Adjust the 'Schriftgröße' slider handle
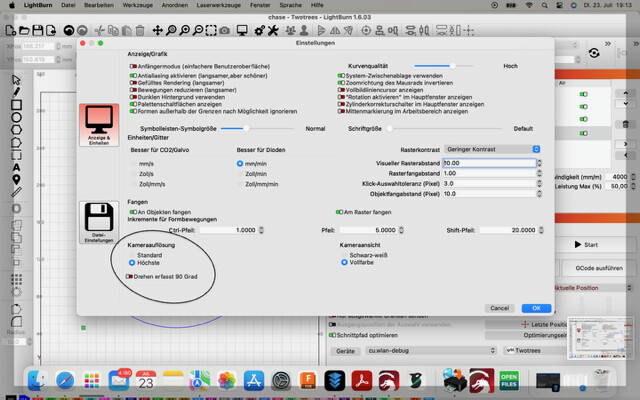The width and height of the screenshot is (640, 400). point(390,129)
